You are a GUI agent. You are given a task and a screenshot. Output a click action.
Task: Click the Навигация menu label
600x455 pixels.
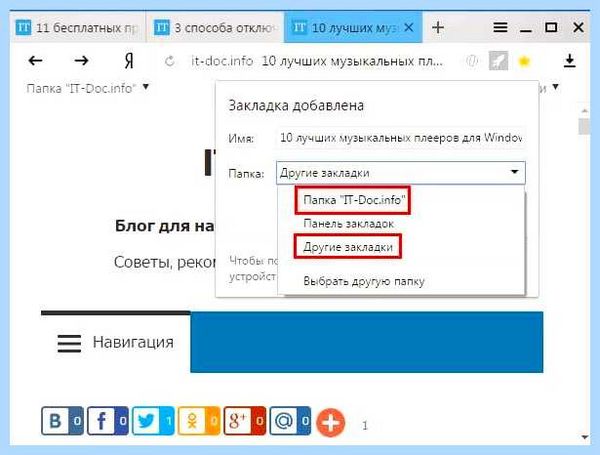click(x=133, y=342)
